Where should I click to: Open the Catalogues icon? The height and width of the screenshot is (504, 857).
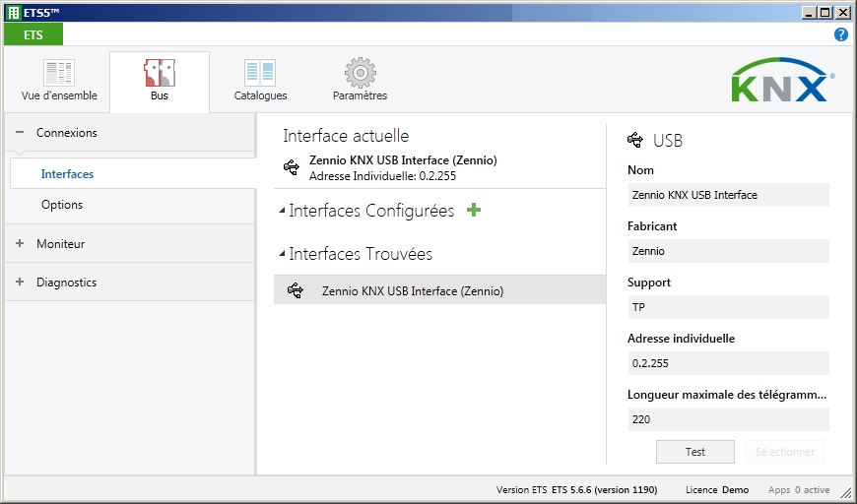[260, 73]
